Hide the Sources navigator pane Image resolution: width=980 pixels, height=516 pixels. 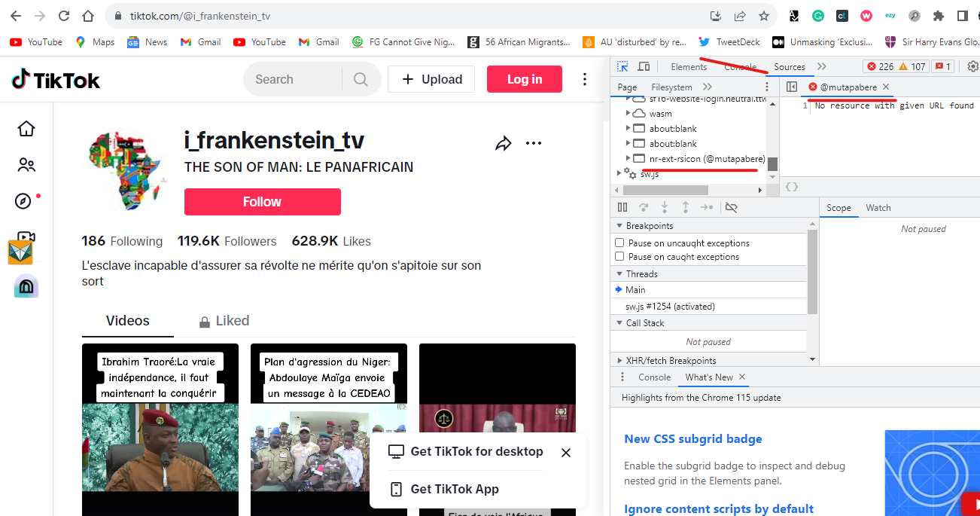(x=792, y=87)
